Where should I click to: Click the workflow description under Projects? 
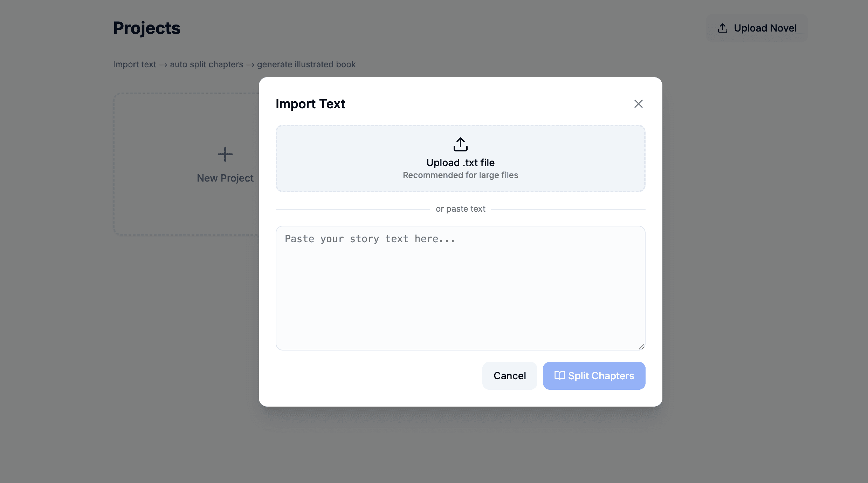click(x=234, y=64)
